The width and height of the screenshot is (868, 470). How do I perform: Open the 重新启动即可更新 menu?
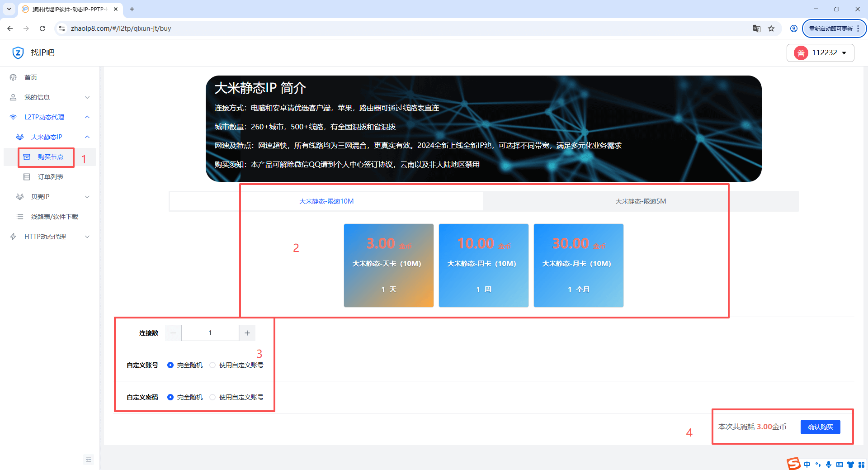pos(835,28)
